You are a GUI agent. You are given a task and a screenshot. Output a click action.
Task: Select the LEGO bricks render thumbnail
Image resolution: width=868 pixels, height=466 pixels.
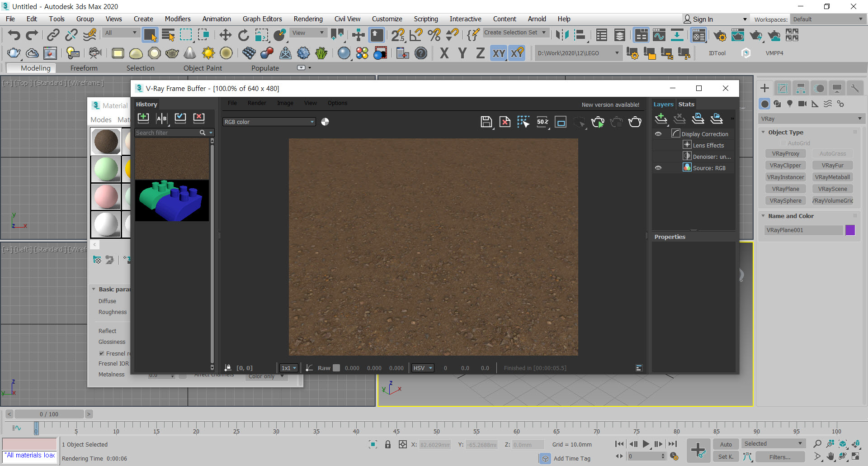click(x=172, y=200)
